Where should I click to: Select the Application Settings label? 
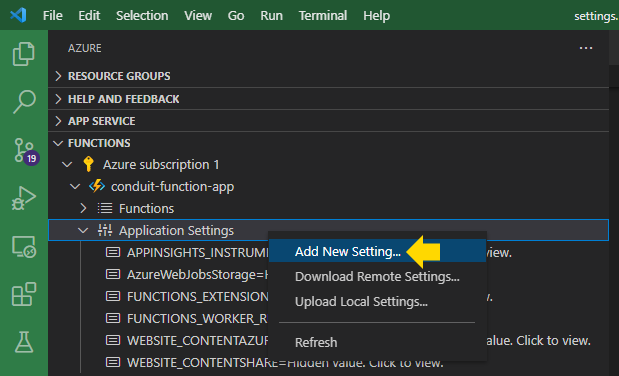coord(176,230)
